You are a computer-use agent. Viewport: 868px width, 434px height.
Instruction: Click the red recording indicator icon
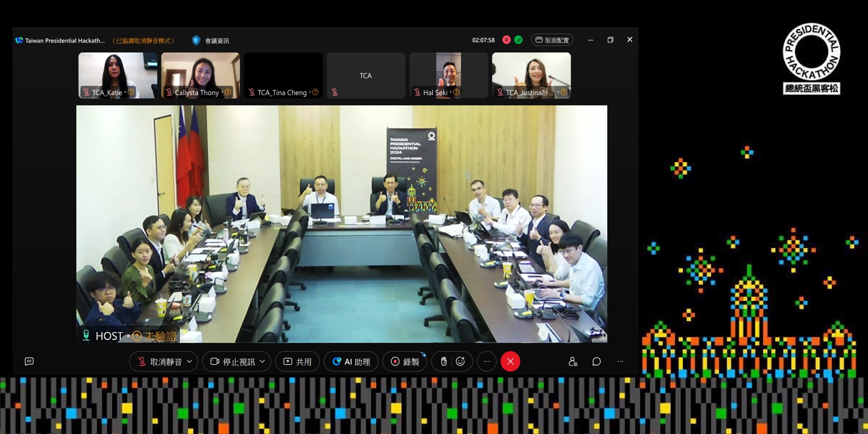[506, 40]
